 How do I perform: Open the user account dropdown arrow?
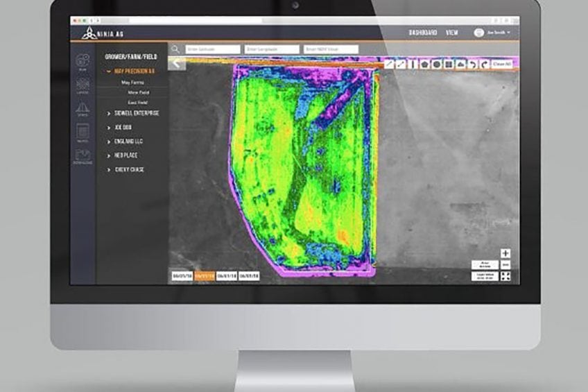(508, 33)
